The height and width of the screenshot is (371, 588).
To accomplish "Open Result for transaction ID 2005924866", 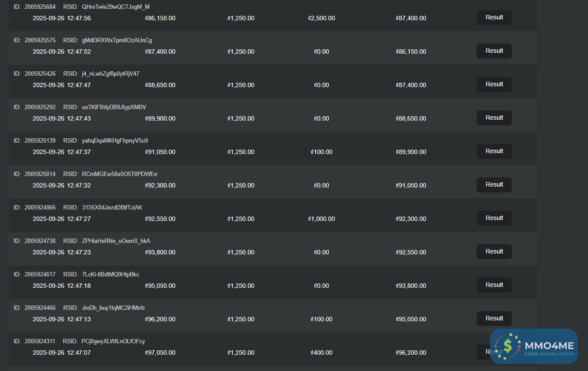I will 494,218.
